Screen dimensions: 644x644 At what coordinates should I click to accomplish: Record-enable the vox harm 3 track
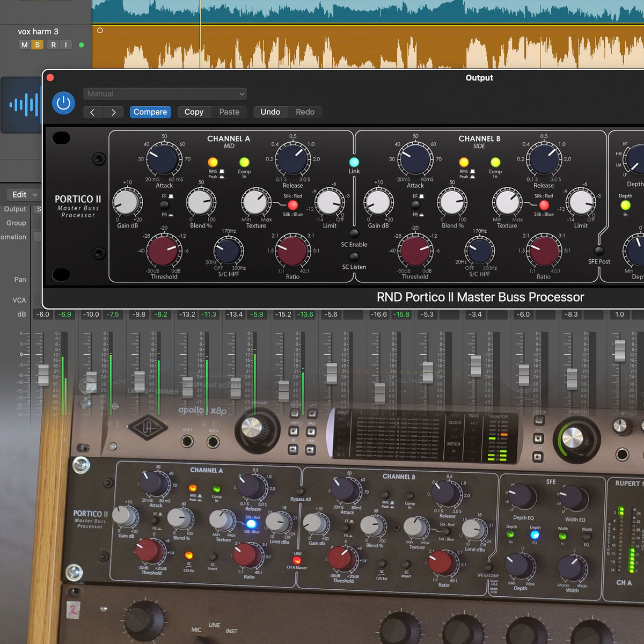pyautogui.click(x=53, y=45)
